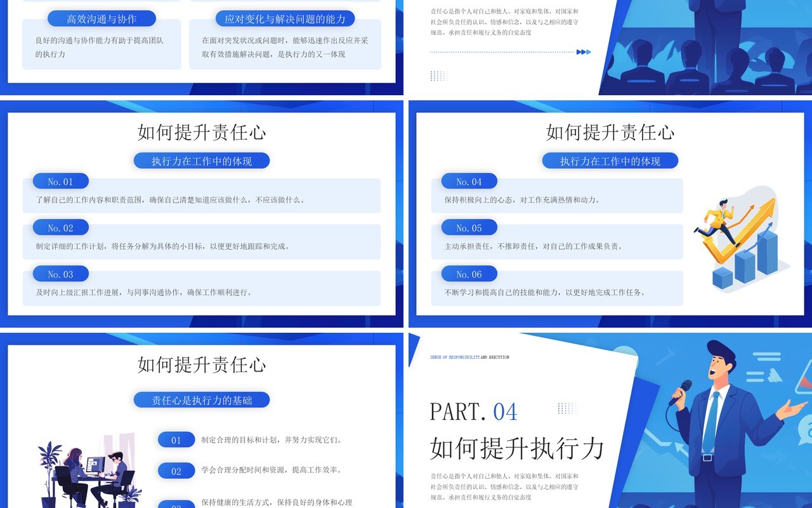
Task: Click the text 主动承担责任，不推卸责任
Action: tap(489, 246)
